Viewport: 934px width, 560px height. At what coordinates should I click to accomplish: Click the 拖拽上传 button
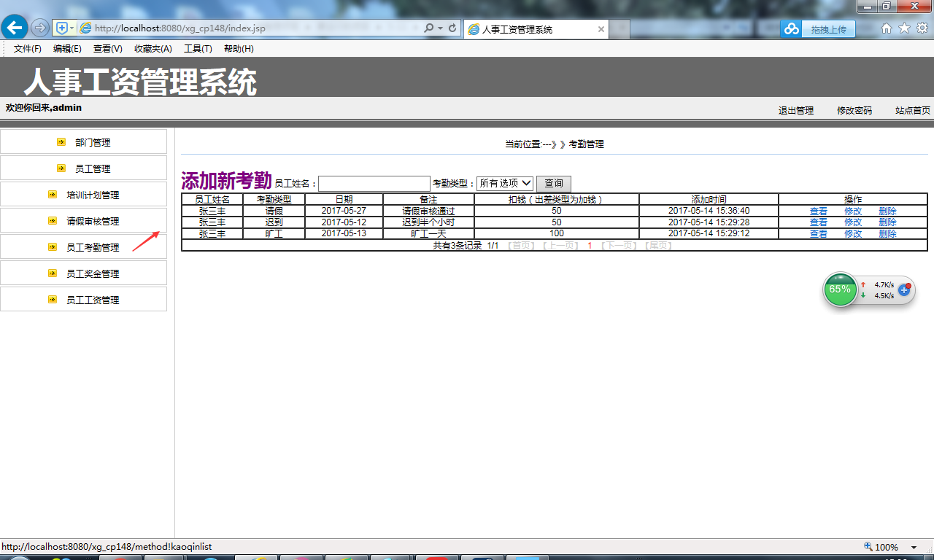(828, 29)
